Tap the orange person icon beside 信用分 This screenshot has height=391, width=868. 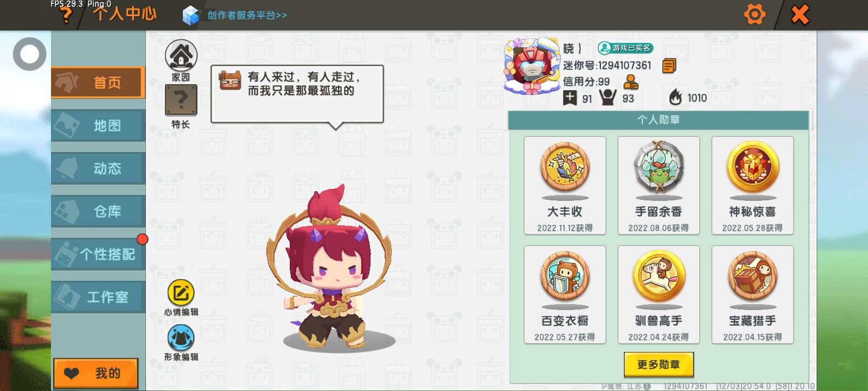pos(631,82)
